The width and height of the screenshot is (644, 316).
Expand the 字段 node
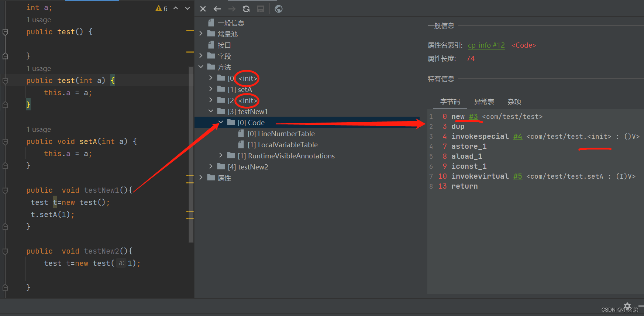tap(201, 56)
